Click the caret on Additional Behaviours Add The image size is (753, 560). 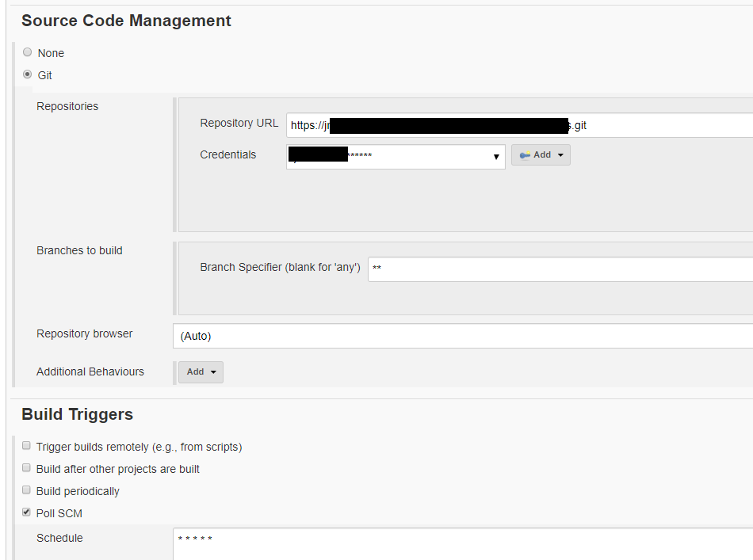pos(213,372)
